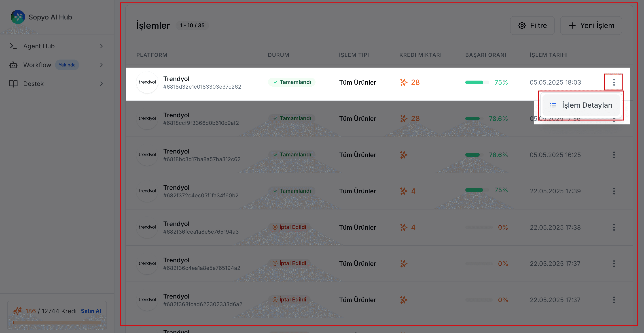
Task: Click the Yakında badge next to Workflow
Action: coord(67,65)
